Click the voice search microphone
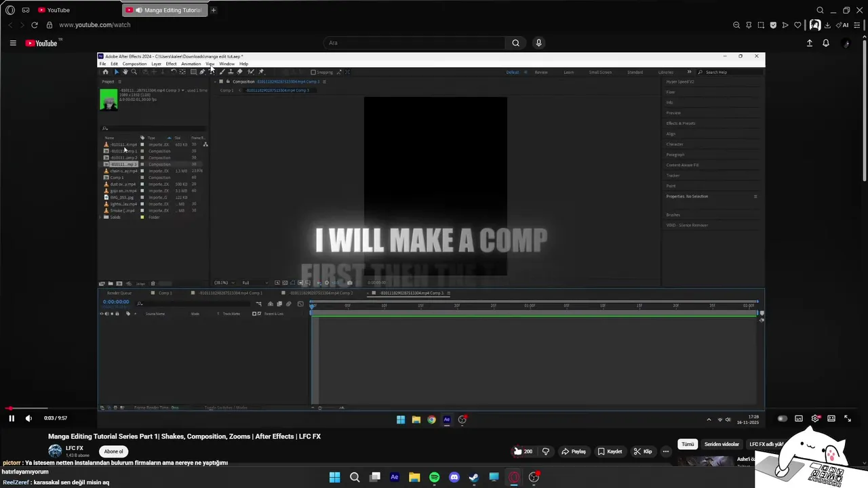 538,43
